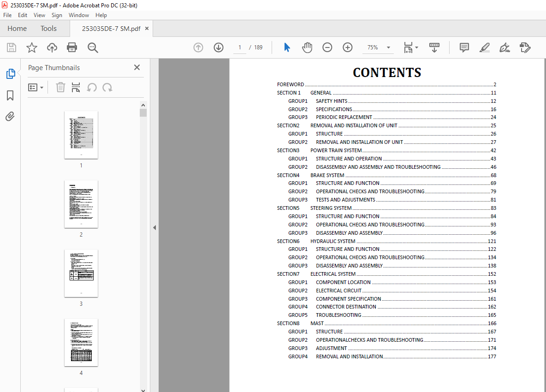
Task: Click the stamp tool icon
Action: (x=525, y=48)
